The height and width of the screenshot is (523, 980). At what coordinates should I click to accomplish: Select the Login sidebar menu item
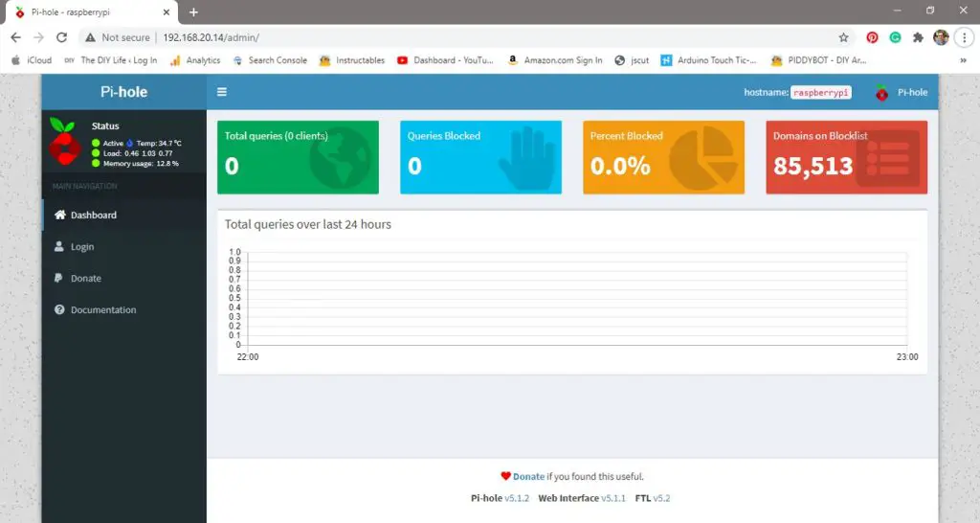tap(82, 247)
